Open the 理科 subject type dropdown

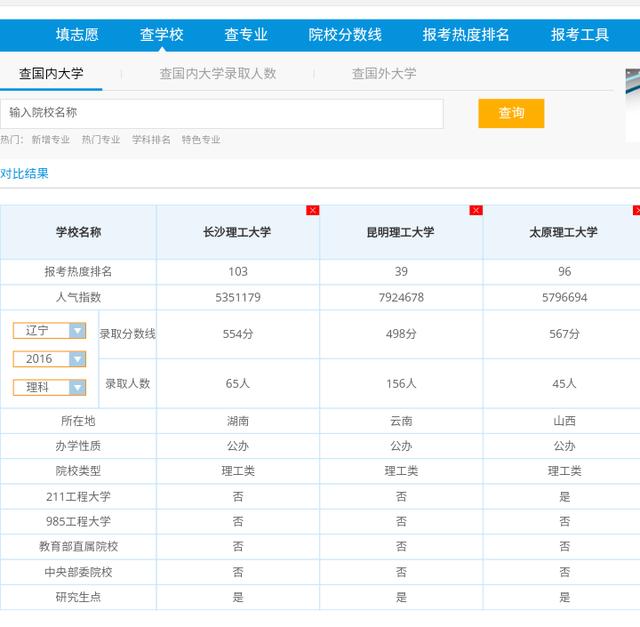50,387
